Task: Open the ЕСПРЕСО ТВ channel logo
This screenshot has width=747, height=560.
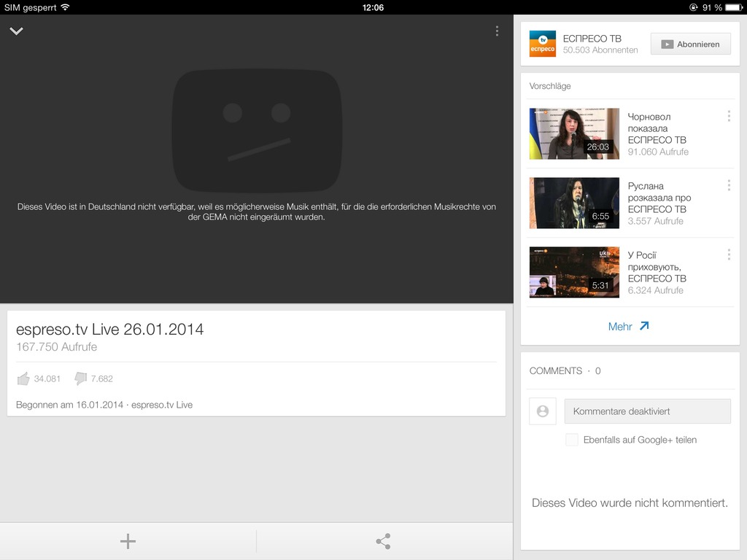Action: pyautogui.click(x=543, y=44)
